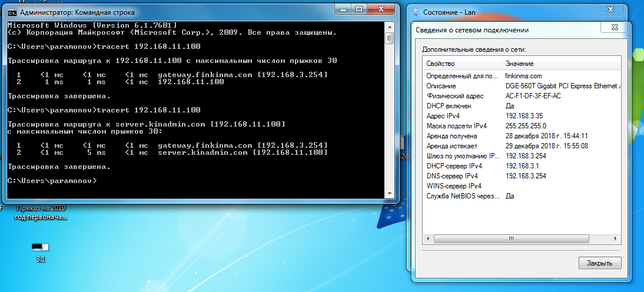Select the DHCP включен row

point(522,106)
